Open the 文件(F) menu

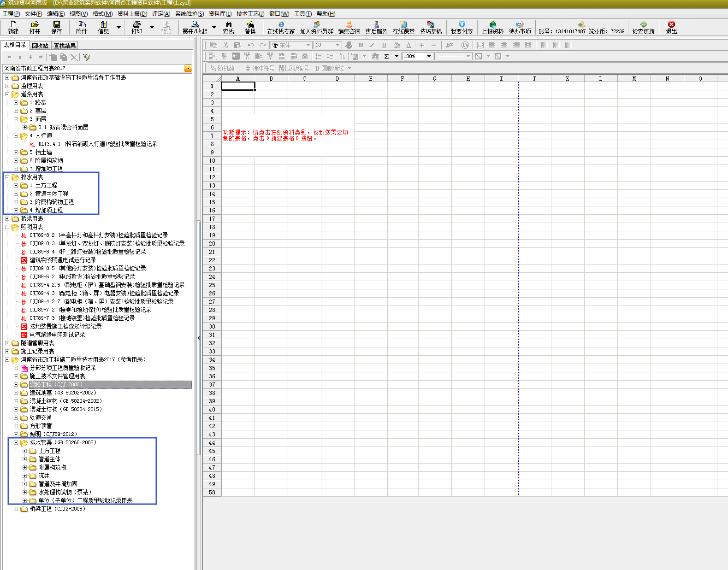coord(33,14)
